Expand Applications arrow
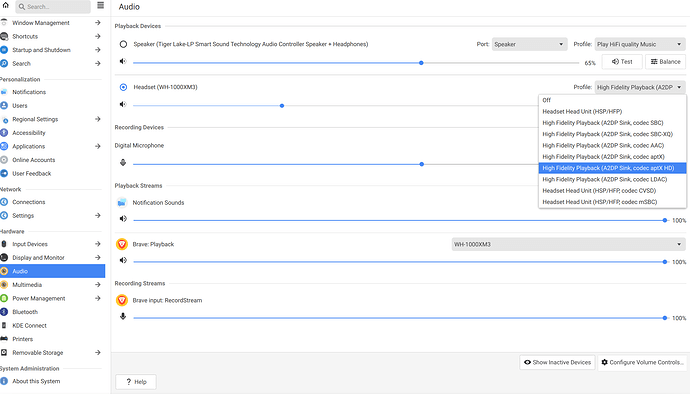The image size is (690, 394). [98, 146]
